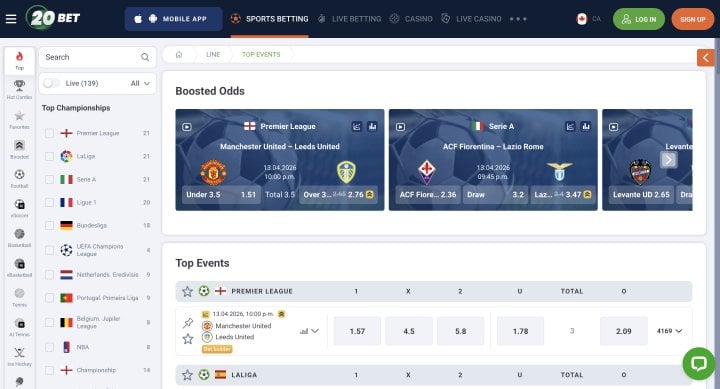Open the hamburger menu
The height and width of the screenshot is (389, 720).
[x=11, y=19]
